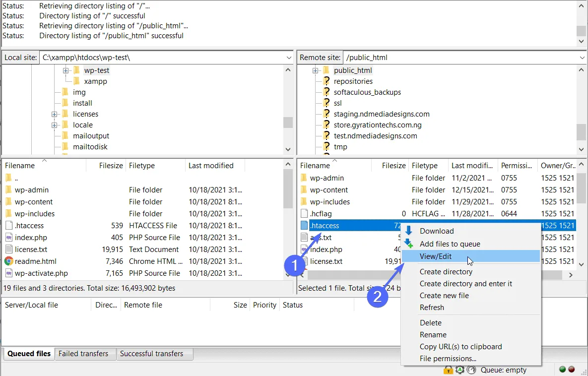
Task: Choose View/Edit from the context menu
Action: coord(470,256)
